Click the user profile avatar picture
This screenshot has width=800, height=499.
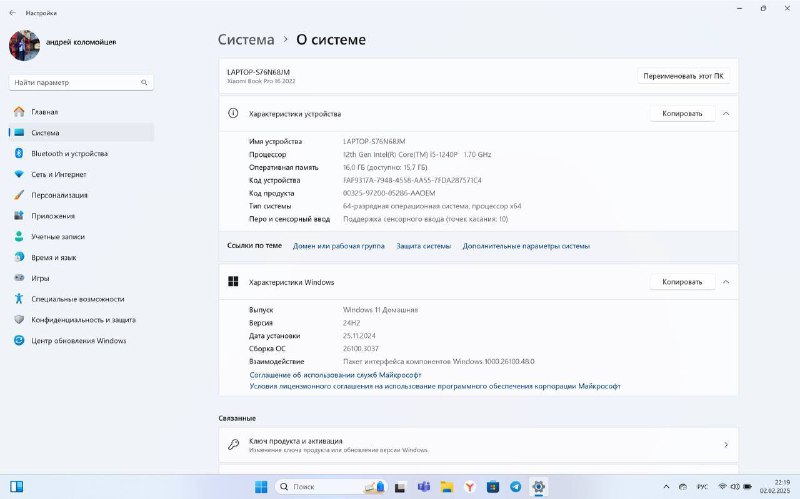coord(24,45)
